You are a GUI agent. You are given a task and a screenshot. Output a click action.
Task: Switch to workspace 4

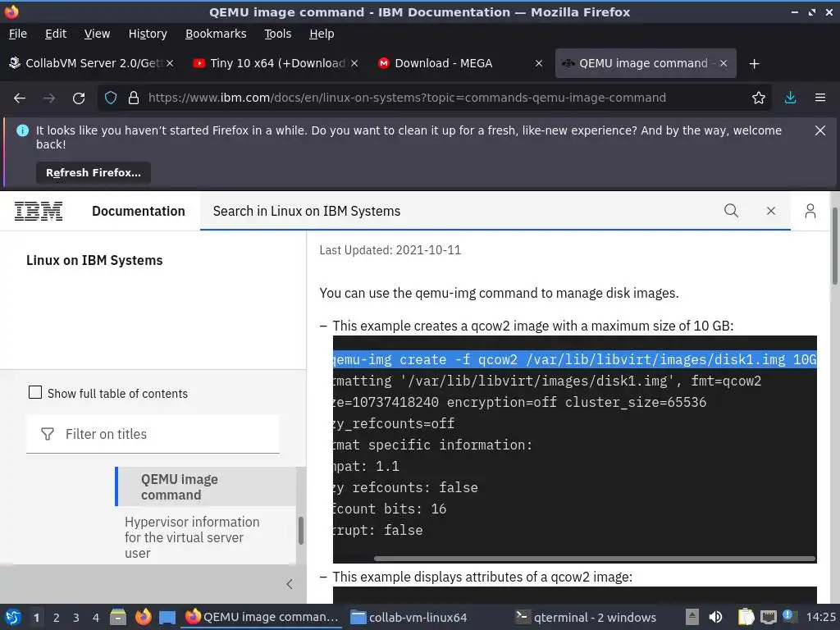click(95, 618)
